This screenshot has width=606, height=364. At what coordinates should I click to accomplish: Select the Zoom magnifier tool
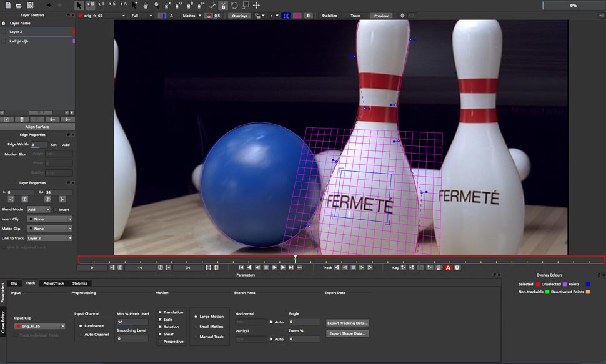click(156, 5)
